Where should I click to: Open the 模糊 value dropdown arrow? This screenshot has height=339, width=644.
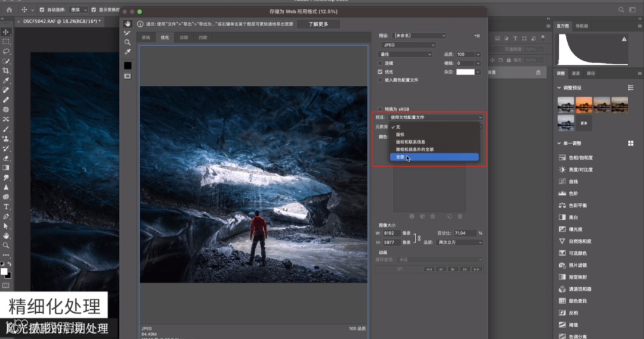(478, 63)
